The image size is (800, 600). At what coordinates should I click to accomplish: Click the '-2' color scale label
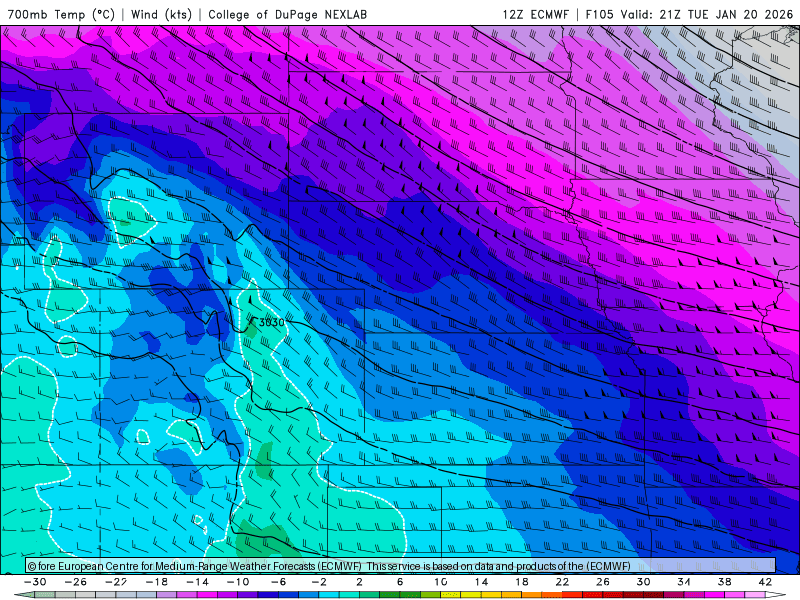(x=319, y=582)
